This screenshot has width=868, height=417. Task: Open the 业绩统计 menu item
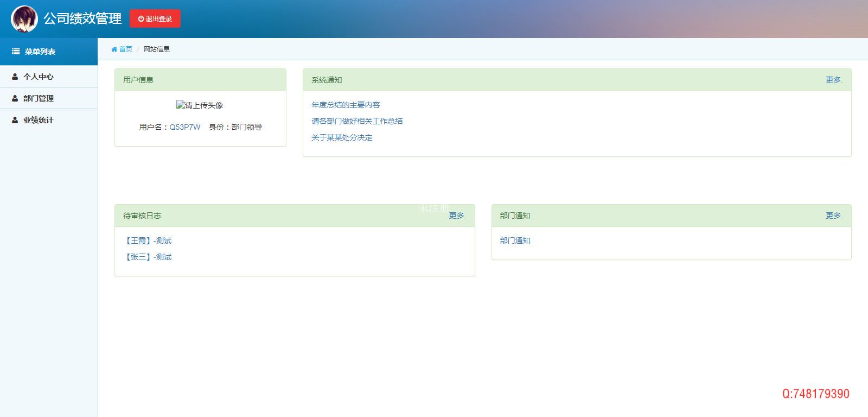pos(49,120)
